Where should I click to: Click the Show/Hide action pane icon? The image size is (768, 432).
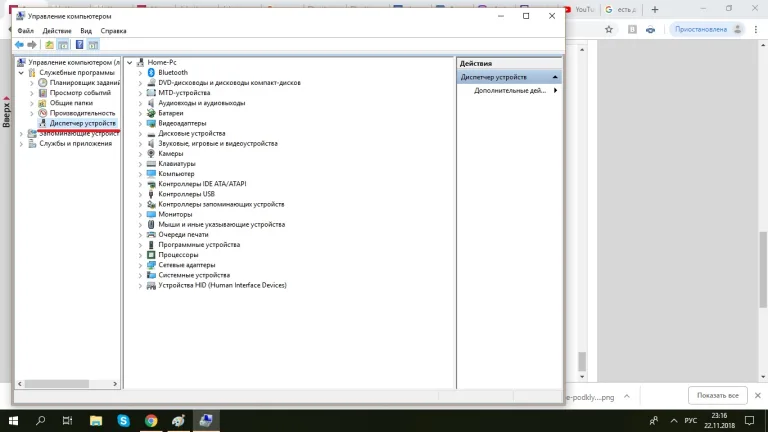(93, 45)
